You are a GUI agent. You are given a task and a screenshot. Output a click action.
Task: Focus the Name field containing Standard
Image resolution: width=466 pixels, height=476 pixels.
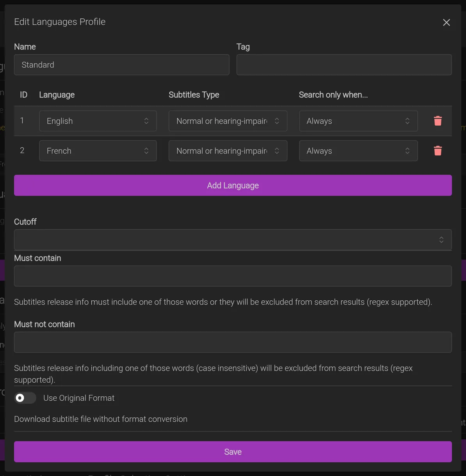pyautogui.click(x=122, y=65)
